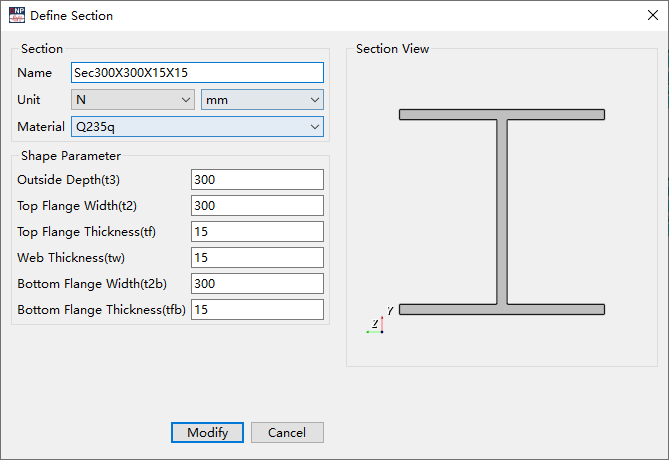Edit the Top Flange Thickness(tf) value
Viewport: 669px width, 460px height.
click(x=257, y=232)
